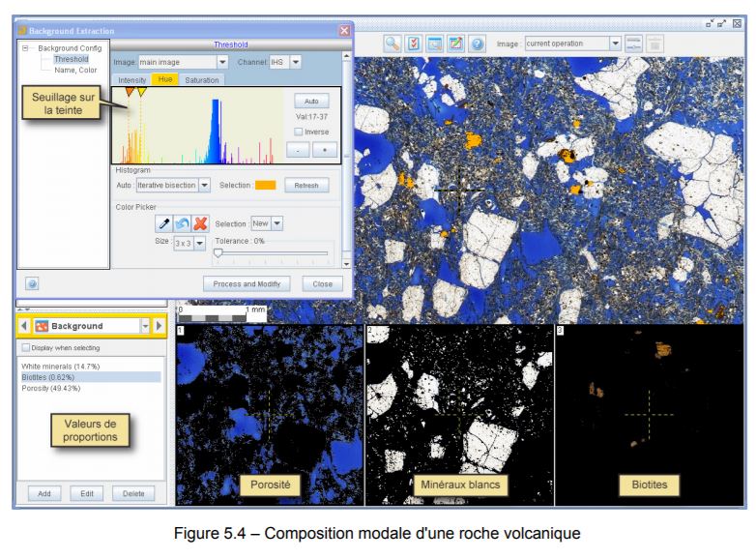
Task: Click the Threshold panel header
Action: [x=230, y=44]
